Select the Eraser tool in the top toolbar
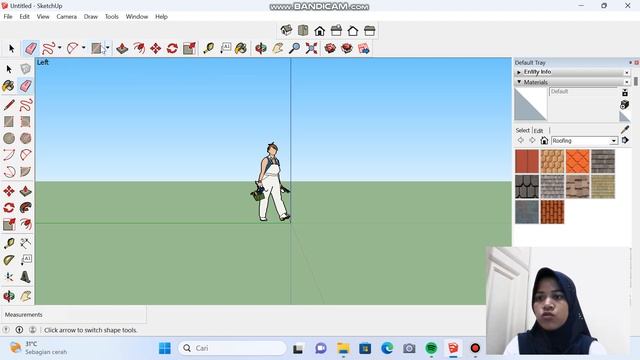640x360 pixels. pyautogui.click(x=31, y=49)
